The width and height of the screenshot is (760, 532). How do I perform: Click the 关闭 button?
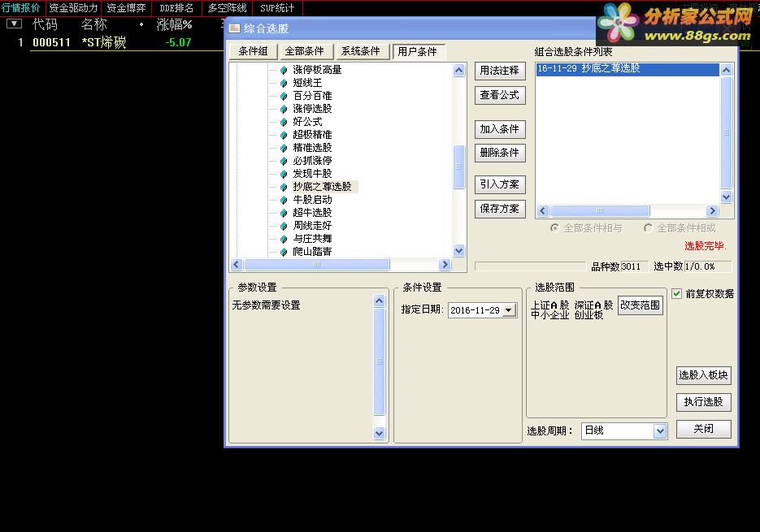click(x=703, y=430)
